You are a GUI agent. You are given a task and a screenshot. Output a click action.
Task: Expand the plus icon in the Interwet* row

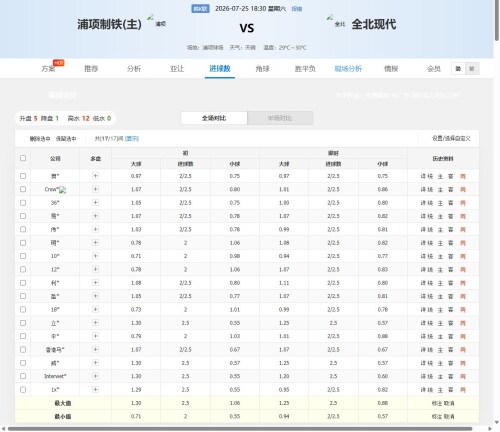coord(95,376)
